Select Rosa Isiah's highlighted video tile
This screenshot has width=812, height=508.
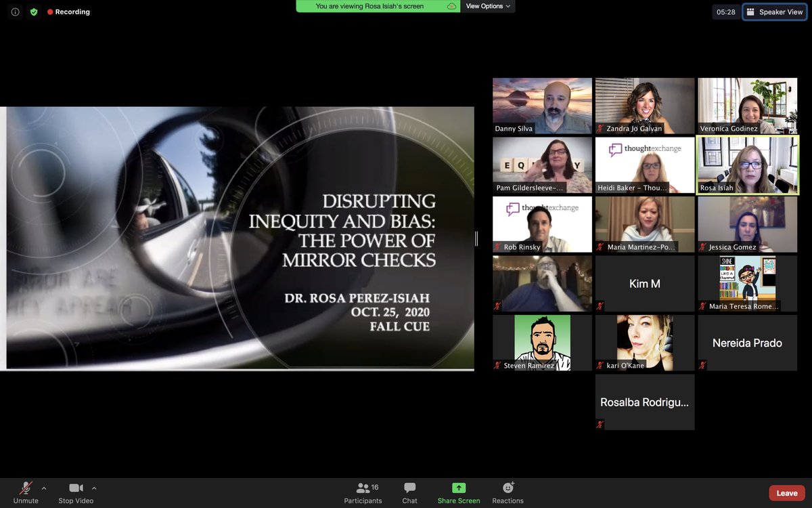pyautogui.click(x=748, y=165)
